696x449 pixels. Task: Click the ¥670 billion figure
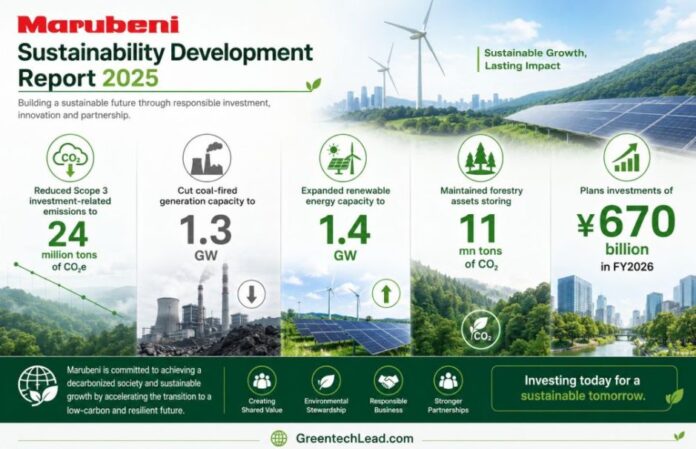pos(627,231)
